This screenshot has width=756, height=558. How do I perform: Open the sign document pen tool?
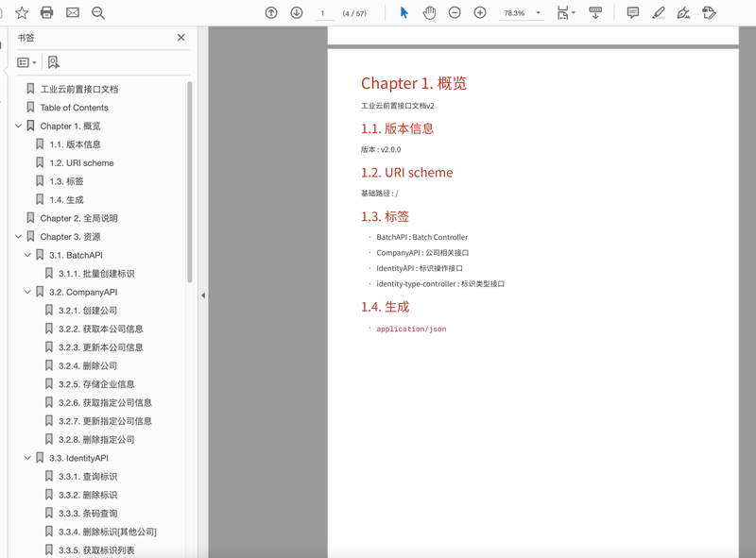click(683, 13)
